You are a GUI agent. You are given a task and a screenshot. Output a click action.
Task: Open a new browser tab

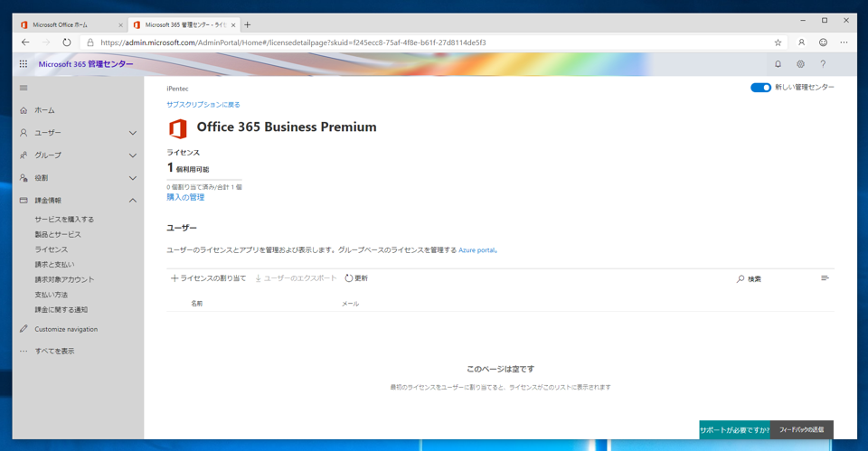point(248,25)
